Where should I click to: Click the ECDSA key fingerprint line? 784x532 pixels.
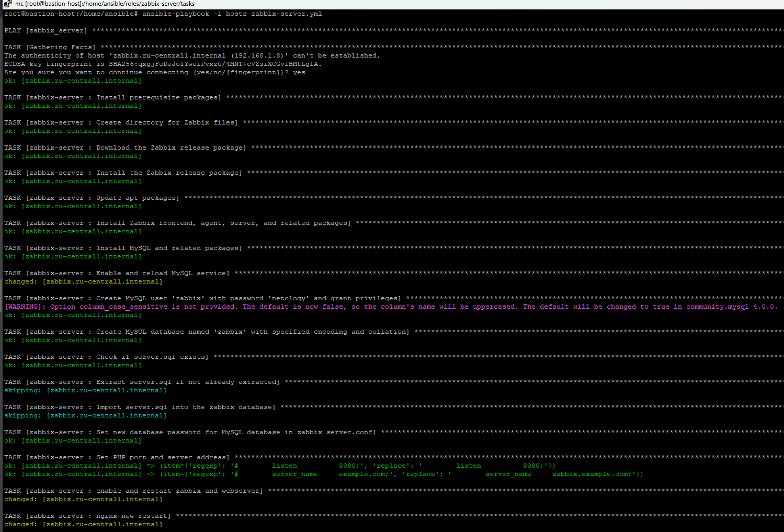(163, 64)
